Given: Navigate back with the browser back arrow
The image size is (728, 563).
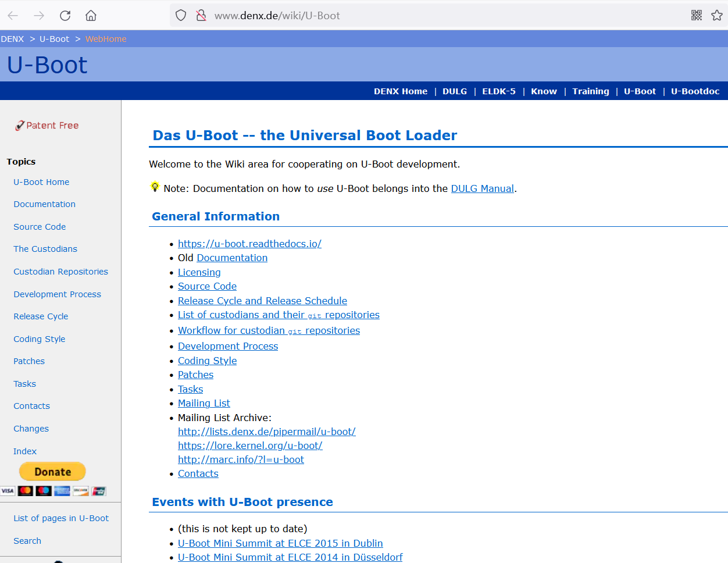Looking at the screenshot, I should [x=12, y=15].
